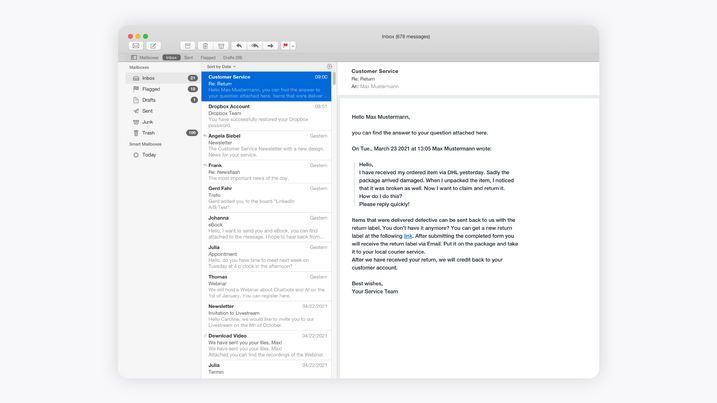717x403 pixels.
Task: Click the Flagged flag icon in sidebar
Action: [x=136, y=89]
